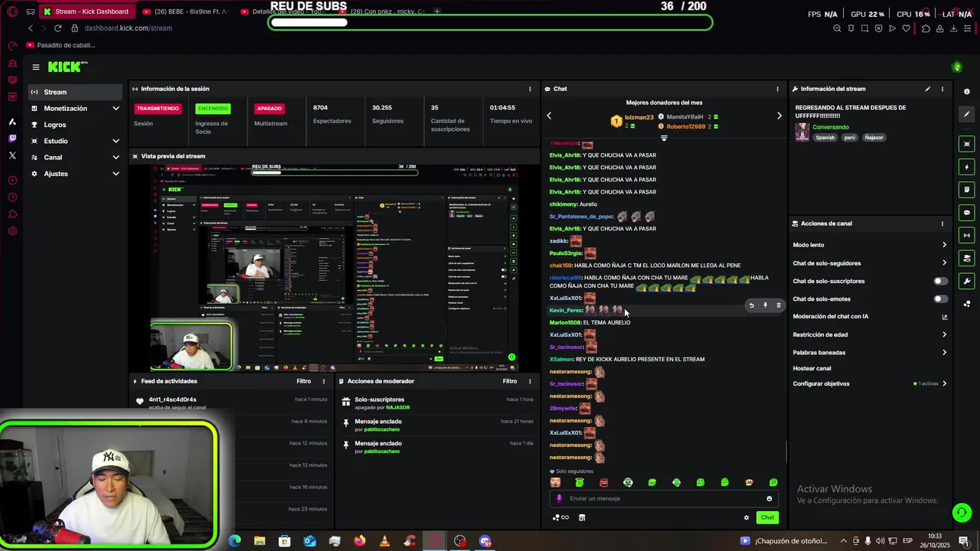This screenshot has width=980, height=551.
Task: Open the chat bubble icon in right rail
Action: coord(967,213)
